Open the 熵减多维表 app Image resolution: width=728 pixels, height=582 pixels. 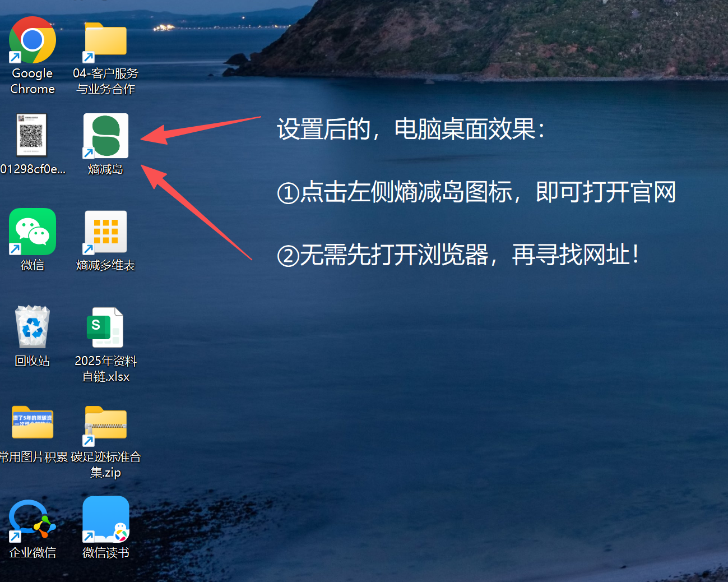(x=105, y=232)
